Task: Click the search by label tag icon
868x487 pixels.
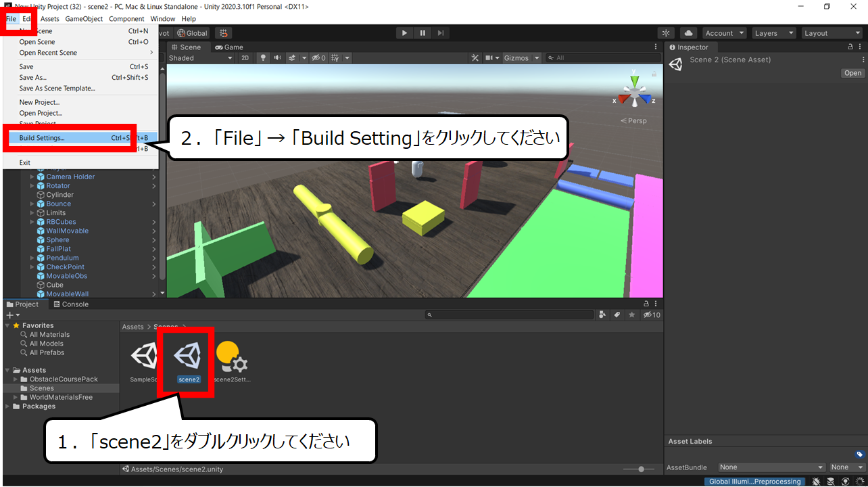Action: (617, 315)
